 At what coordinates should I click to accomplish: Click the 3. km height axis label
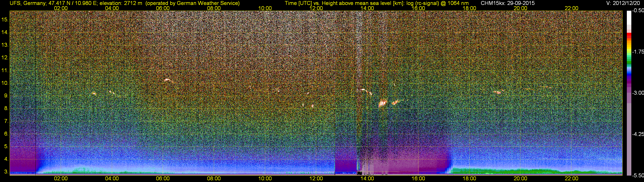tap(6, 172)
